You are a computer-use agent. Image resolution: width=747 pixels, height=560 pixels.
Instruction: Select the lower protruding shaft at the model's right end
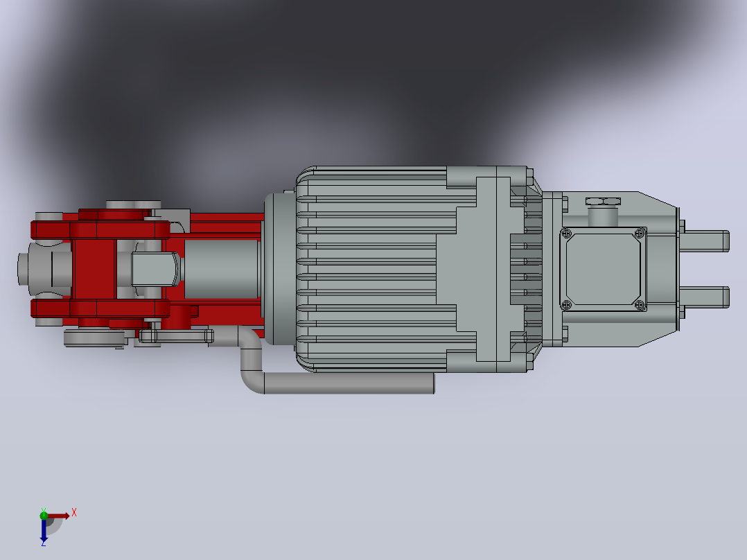pyautogui.click(x=704, y=297)
